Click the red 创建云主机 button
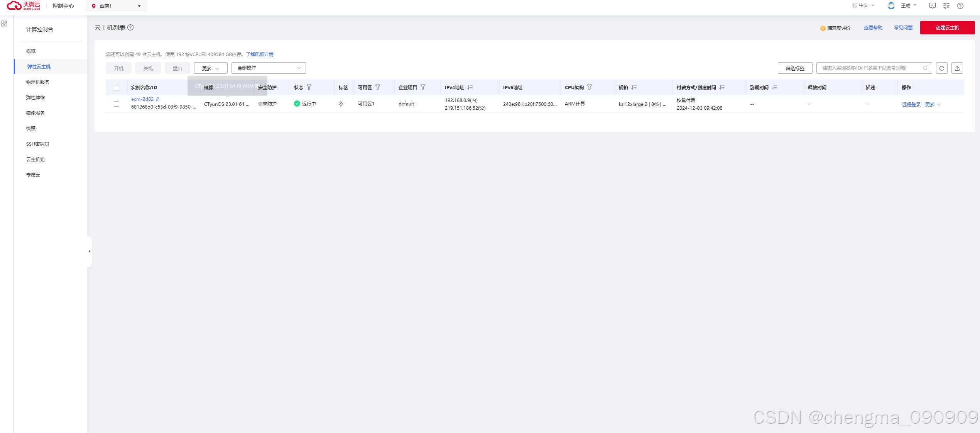The image size is (980, 433). point(947,28)
